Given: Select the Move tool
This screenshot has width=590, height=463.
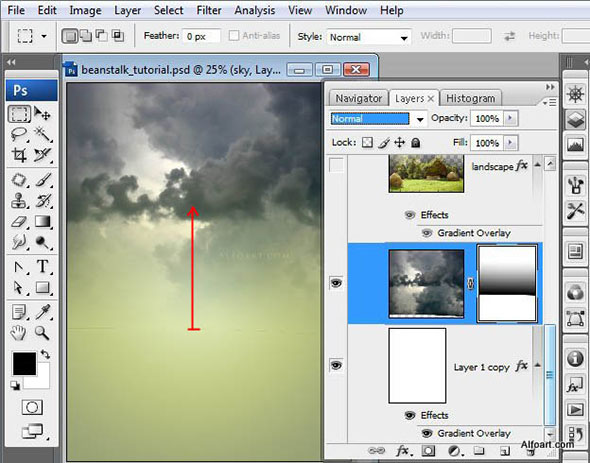Looking at the screenshot, I should pos(43,113).
